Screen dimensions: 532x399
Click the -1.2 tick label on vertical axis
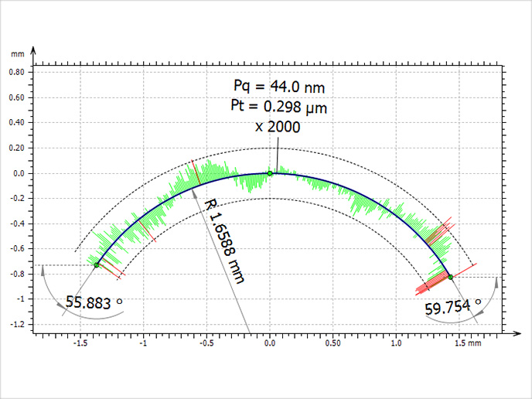(17, 325)
